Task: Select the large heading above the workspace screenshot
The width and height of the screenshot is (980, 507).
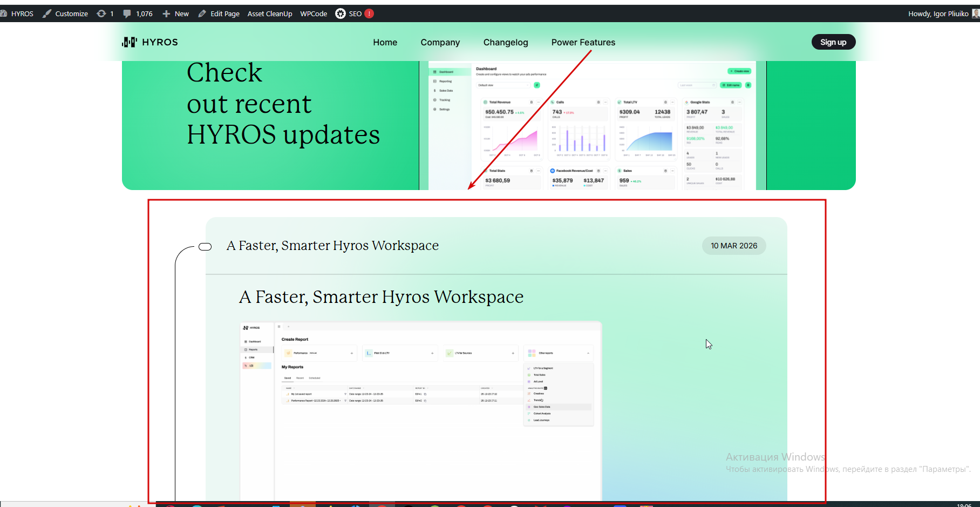Action: point(382,297)
